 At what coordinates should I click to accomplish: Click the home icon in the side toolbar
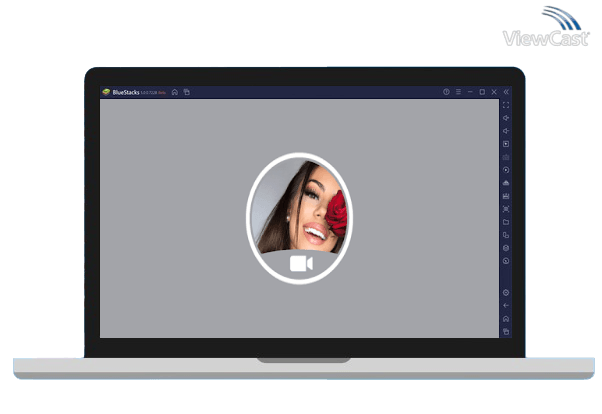pos(506,319)
